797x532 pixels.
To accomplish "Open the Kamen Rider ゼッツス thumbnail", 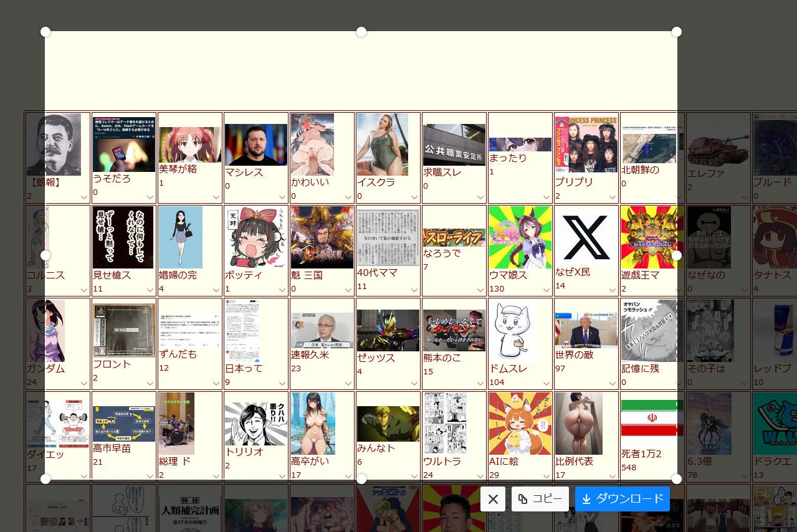I will pos(388,330).
